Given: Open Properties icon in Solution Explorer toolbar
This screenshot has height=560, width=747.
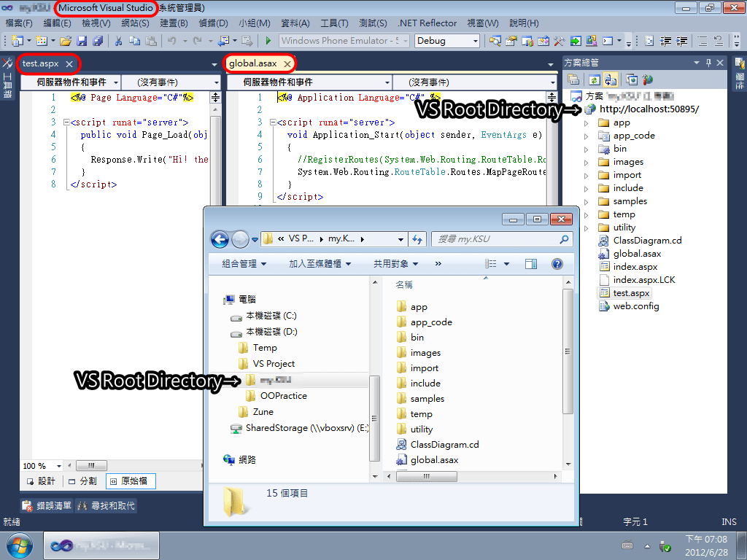Looking at the screenshot, I should pyautogui.click(x=573, y=79).
